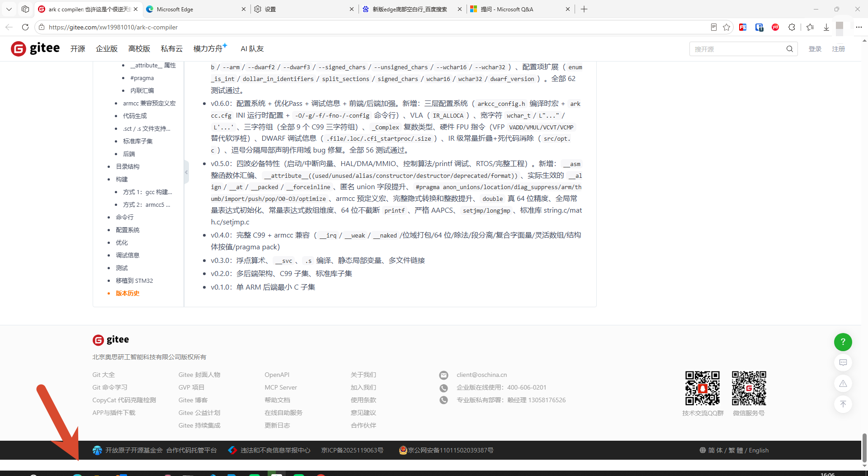
Task: Click the WeChat service QR code
Action: (x=749, y=388)
